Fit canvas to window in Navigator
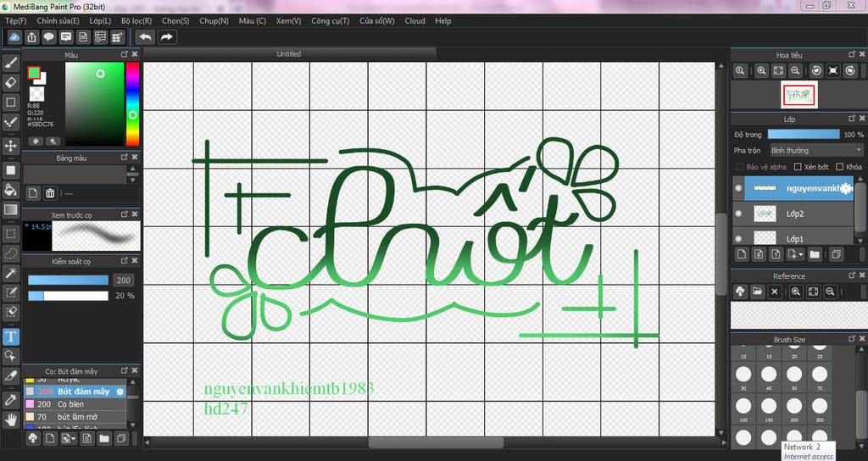 click(x=778, y=71)
